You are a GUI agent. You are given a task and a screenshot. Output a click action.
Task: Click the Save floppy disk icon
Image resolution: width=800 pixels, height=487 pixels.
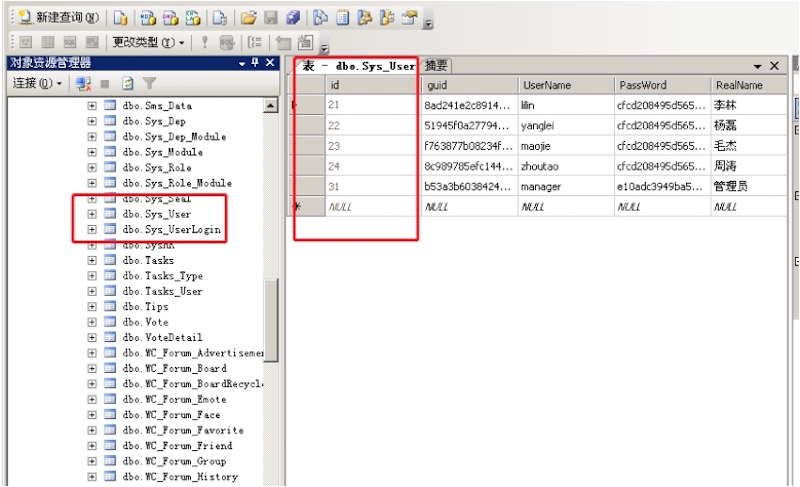(x=270, y=18)
